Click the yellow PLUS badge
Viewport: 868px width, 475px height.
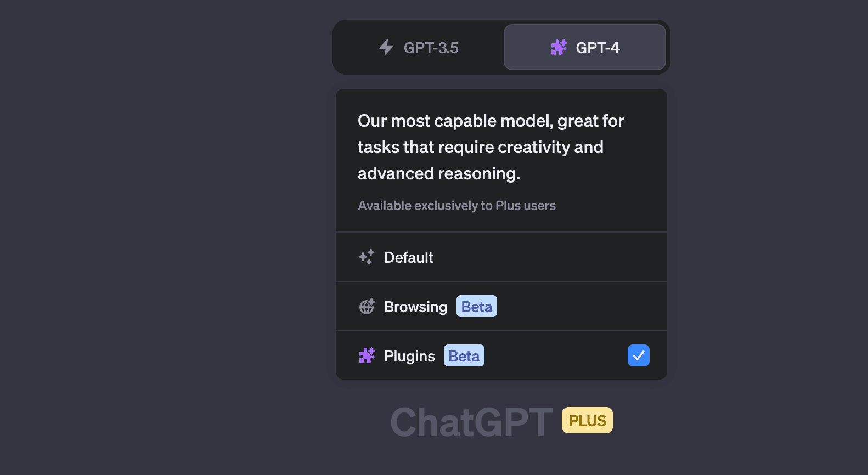(587, 420)
